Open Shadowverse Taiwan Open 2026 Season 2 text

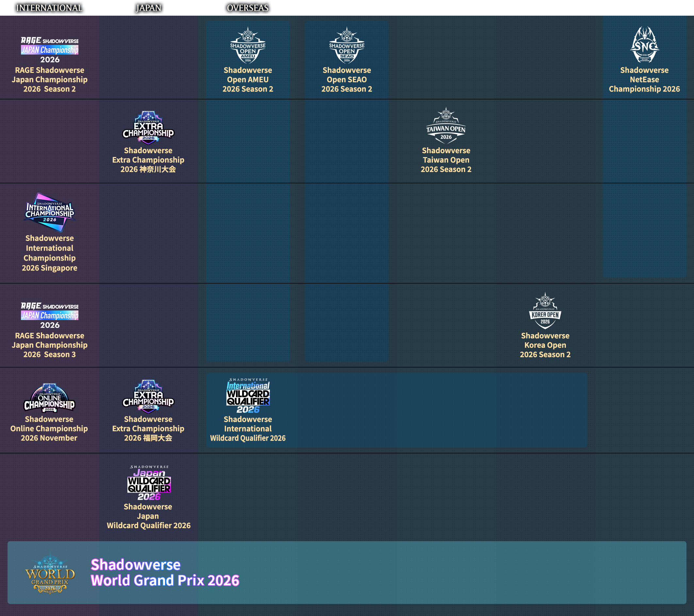pyautogui.click(x=446, y=160)
